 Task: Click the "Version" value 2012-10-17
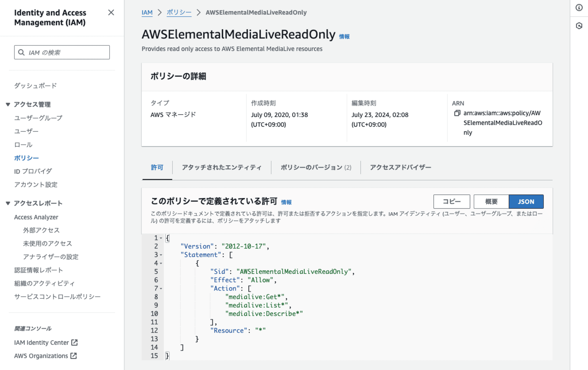point(244,246)
